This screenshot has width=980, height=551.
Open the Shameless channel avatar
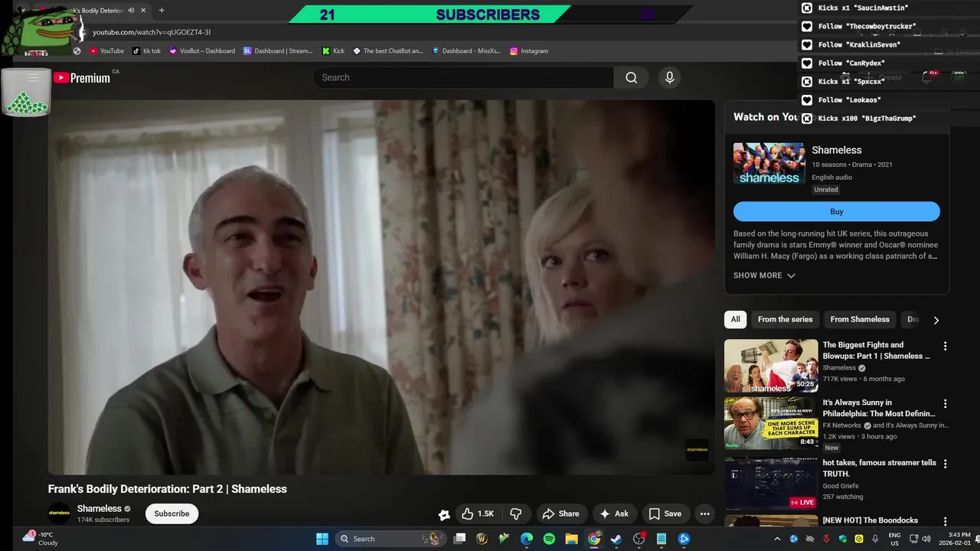(59, 513)
